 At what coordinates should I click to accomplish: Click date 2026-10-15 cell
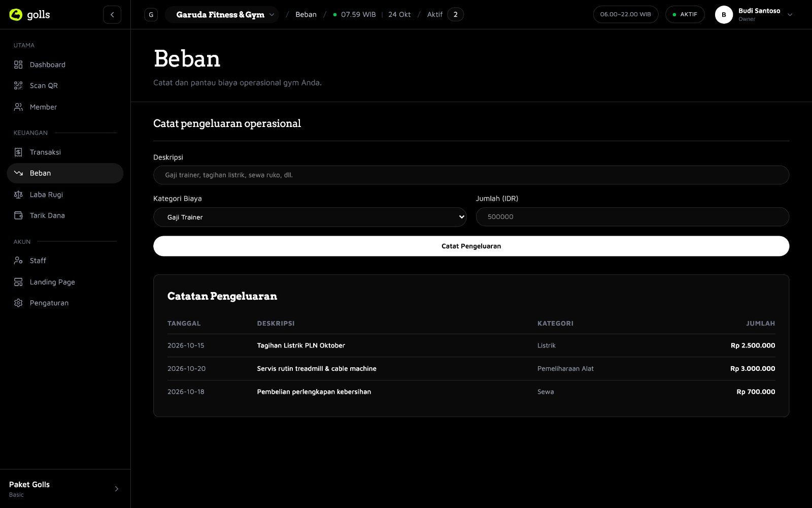(x=186, y=345)
